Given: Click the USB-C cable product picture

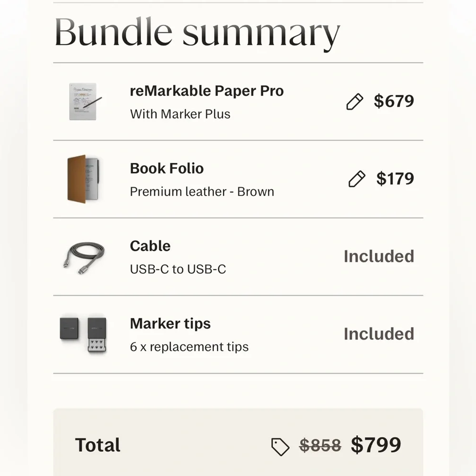Looking at the screenshot, I should click(86, 257).
